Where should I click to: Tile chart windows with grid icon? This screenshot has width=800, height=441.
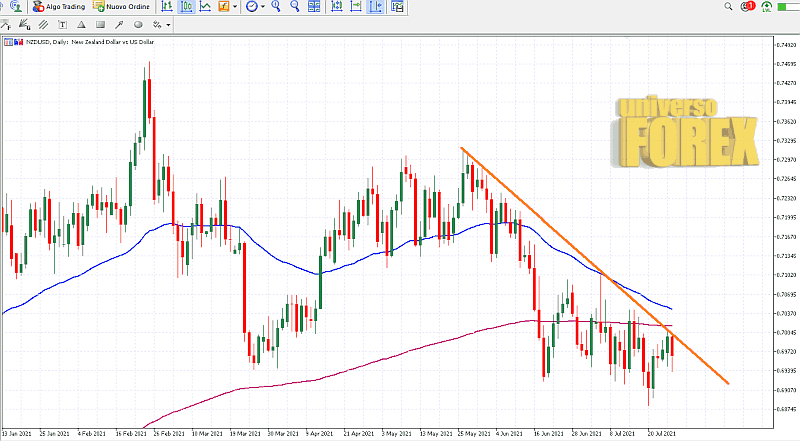pyautogui.click(x=314, y=6)
